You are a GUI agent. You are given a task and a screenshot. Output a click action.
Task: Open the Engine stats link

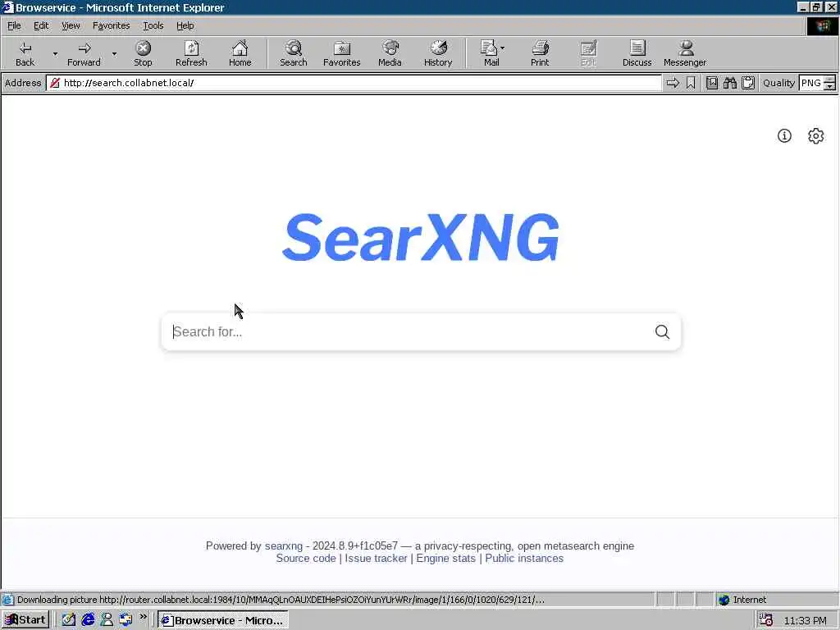pyautogui.click(x=445, y=558)
